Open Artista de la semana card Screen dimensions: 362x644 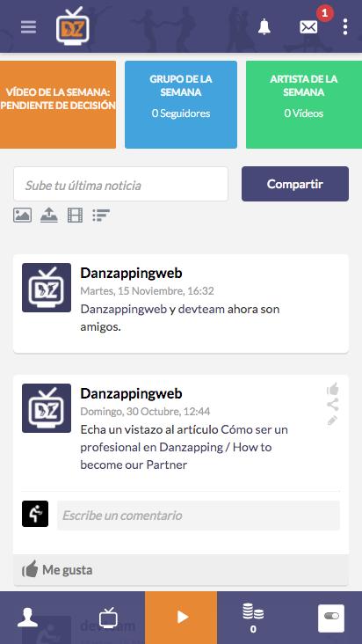pos(304,105)
